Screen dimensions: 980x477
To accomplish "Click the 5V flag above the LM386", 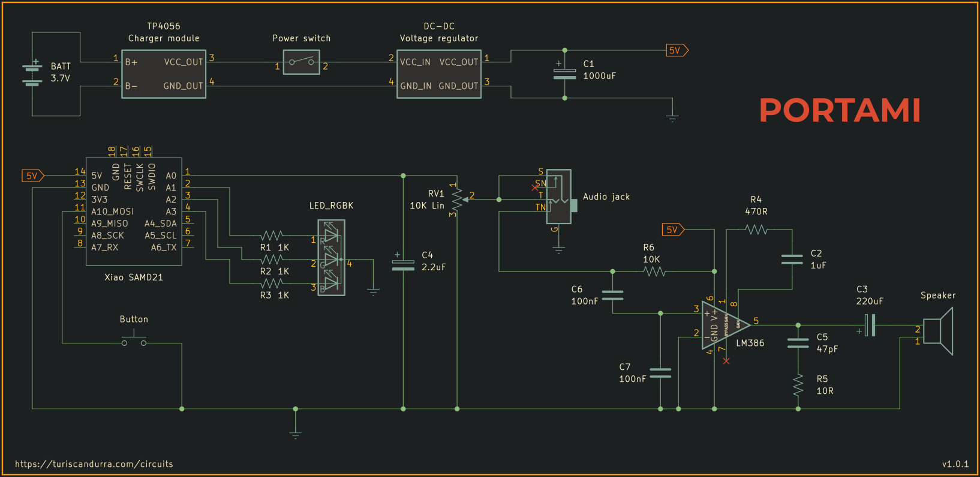I will pos(674,230).
